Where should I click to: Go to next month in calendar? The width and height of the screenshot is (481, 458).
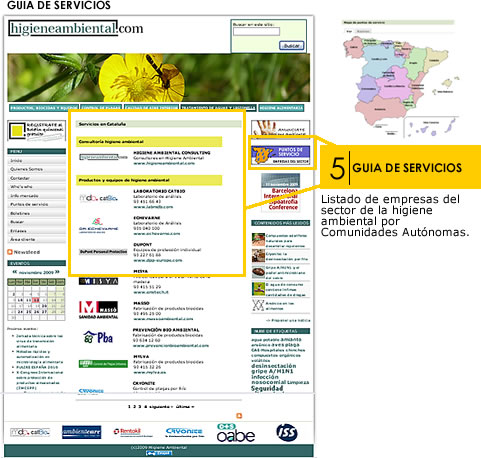point(57,272)
